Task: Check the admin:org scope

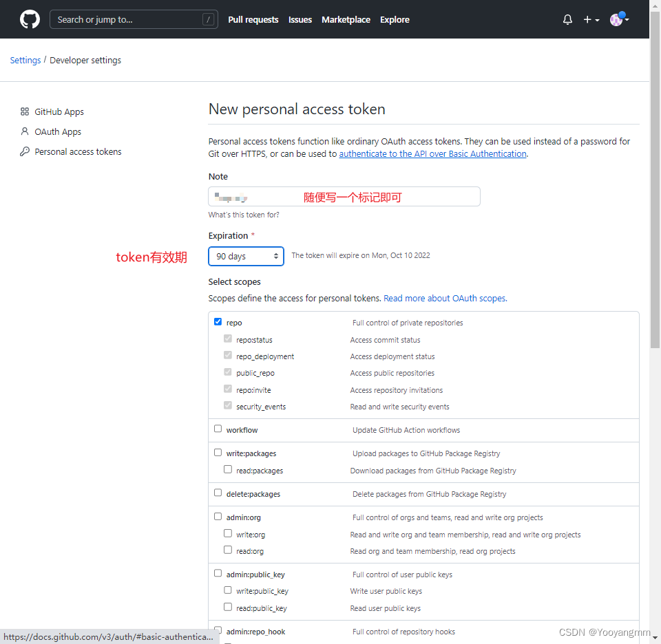Action: 218,517
